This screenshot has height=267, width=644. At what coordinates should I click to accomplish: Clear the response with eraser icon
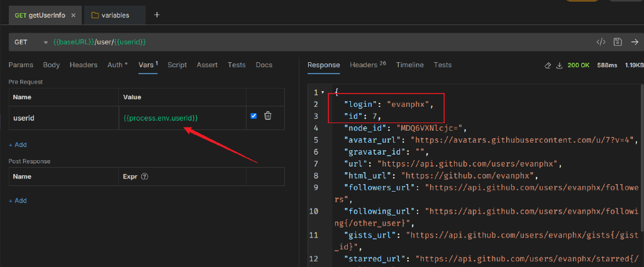(x=547, y=65)
